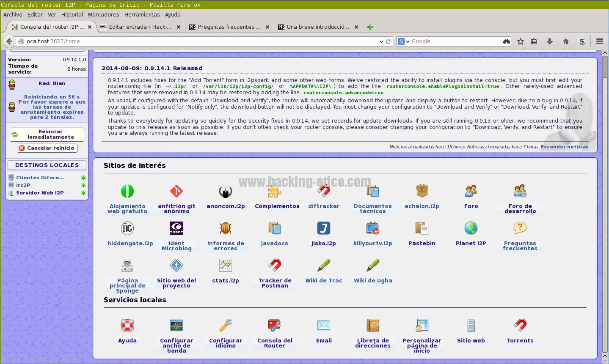
Task: Open a new tab with plus button
Action: [370, 27]
